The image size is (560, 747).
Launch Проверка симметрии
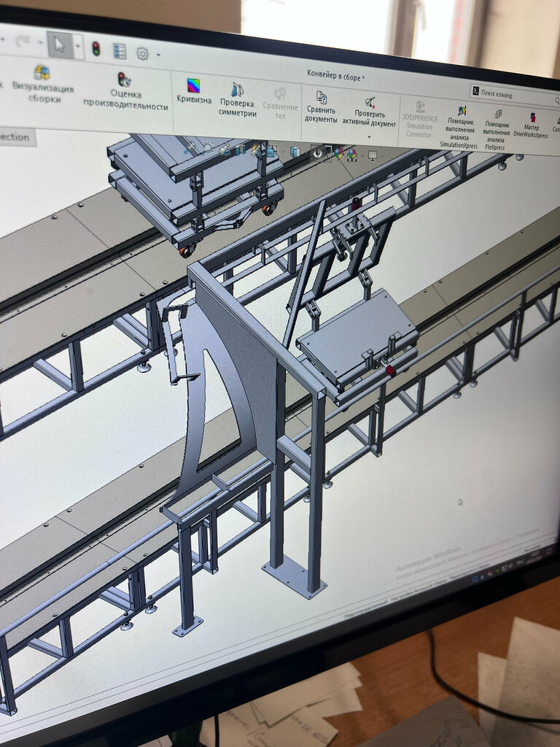click(x=238, y=99)
